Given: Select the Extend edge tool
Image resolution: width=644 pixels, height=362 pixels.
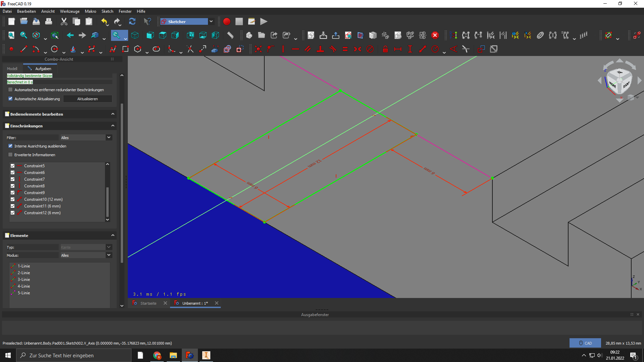Looking at the screenshot, I should [x=203, y=49].
